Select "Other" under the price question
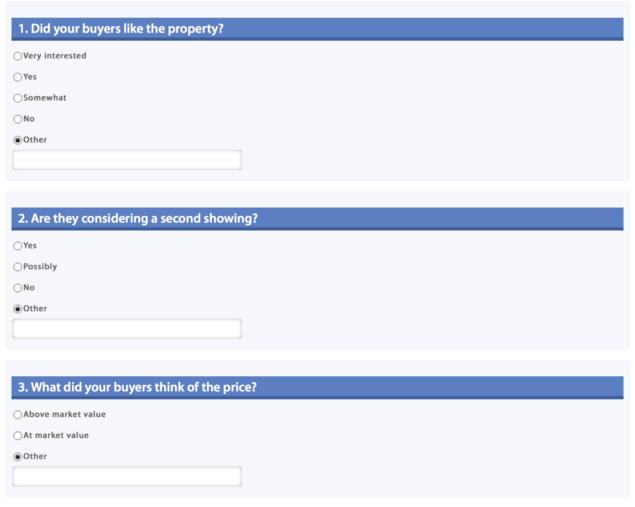 click(17, 457)
